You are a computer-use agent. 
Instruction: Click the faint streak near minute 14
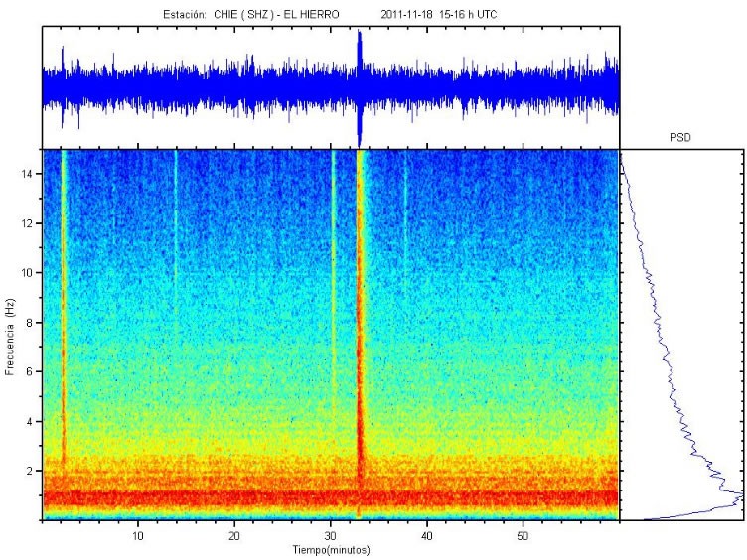(x=176, y=248)
